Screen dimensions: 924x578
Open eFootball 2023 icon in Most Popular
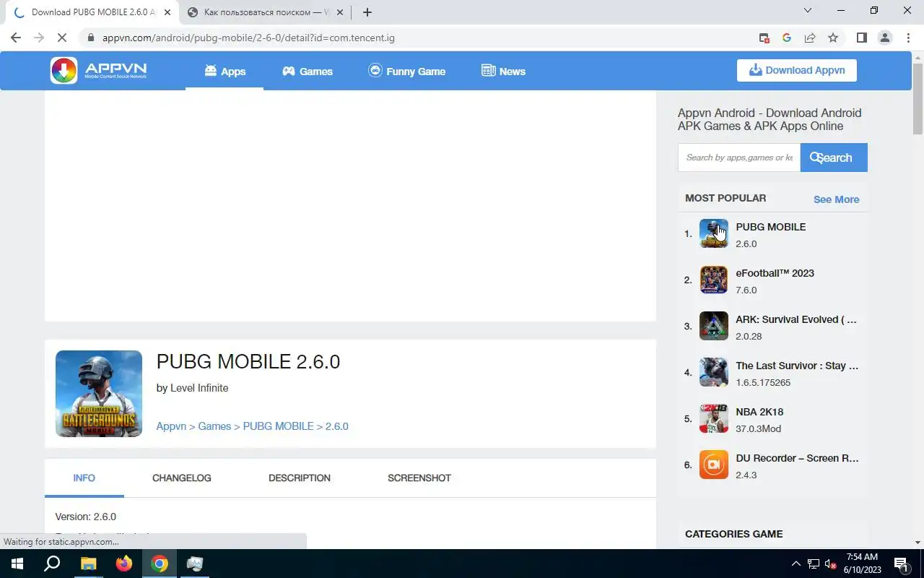point(714,280)
